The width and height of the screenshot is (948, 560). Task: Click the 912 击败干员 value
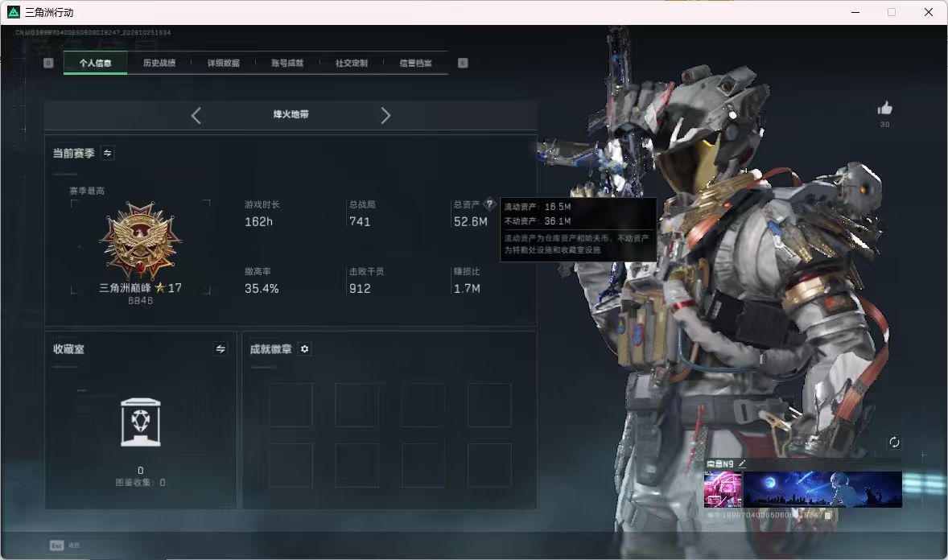[x=360, y=289]
